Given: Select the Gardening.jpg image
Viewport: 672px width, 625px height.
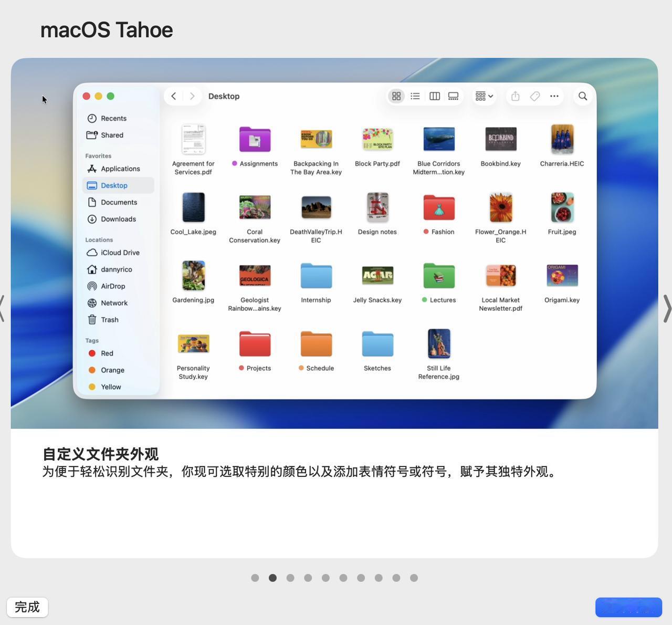Looking at the screenshot, I should [193, 276].
